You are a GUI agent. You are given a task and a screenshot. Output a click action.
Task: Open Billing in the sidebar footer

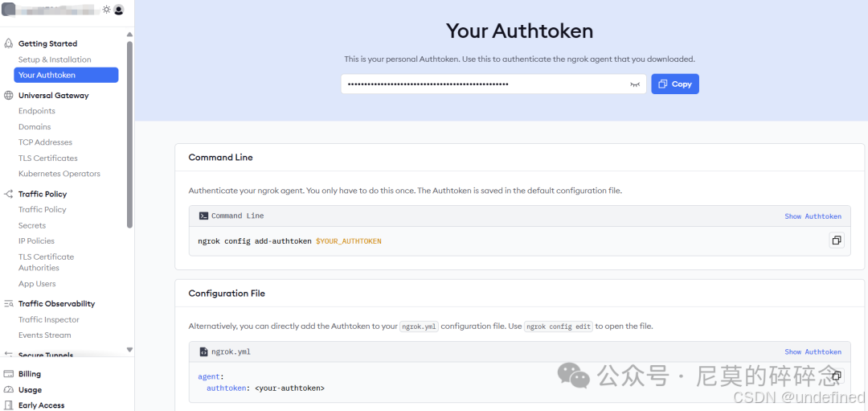click(x=30, y=374)
